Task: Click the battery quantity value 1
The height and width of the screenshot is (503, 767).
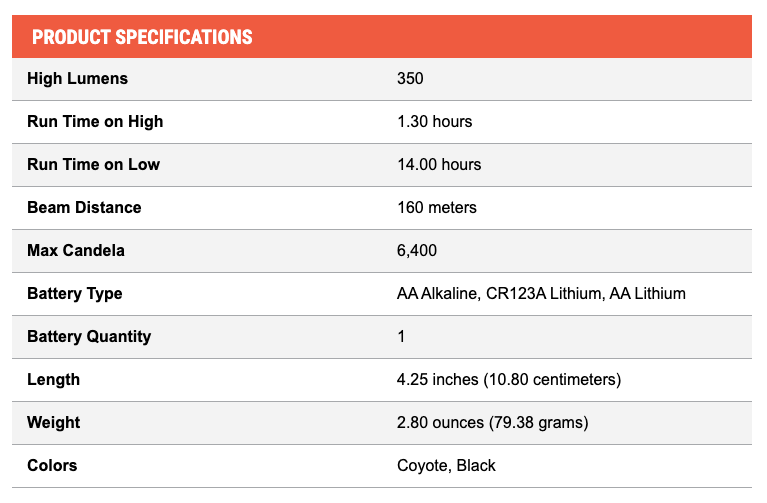Action: click(401, 337)
